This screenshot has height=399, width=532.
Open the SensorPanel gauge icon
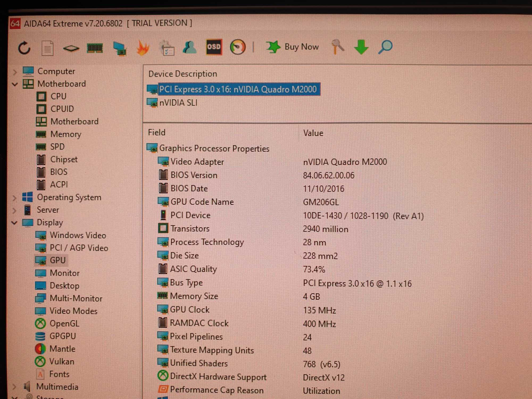[x=238, y=47]
